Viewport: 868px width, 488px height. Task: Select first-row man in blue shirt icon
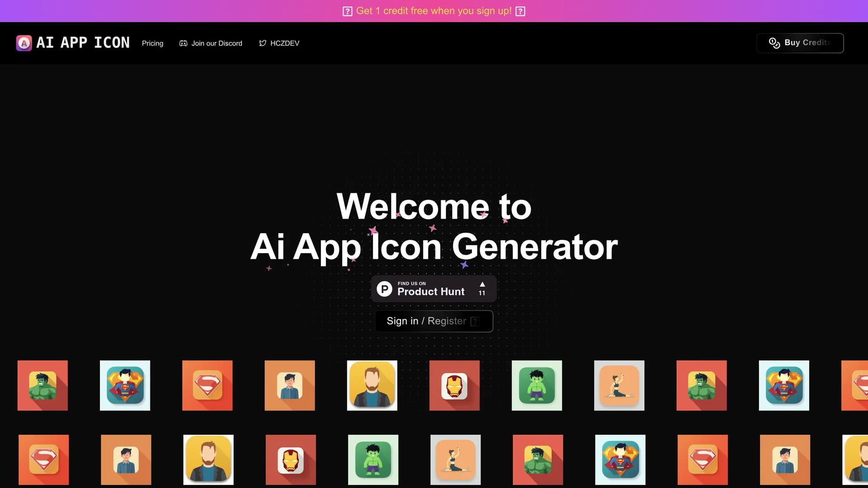click(289, 385)
